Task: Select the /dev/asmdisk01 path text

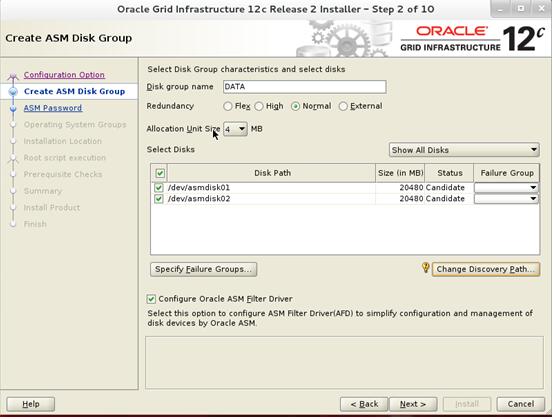Action: point(199,188)
